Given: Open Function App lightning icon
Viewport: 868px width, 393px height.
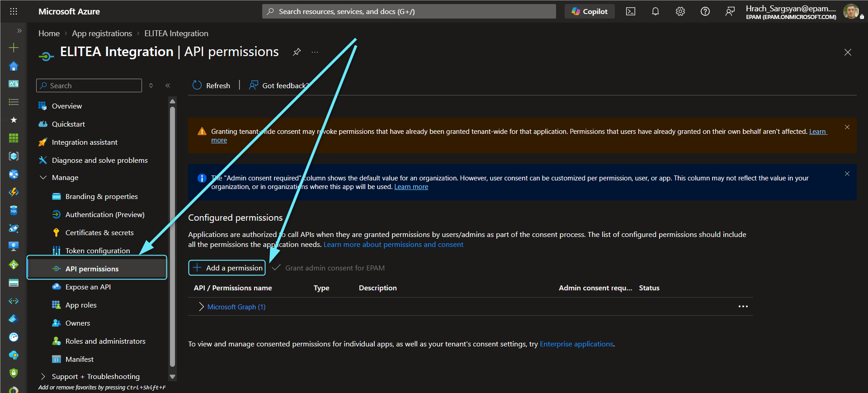Looking at the screenshot, I should point(14,192).
